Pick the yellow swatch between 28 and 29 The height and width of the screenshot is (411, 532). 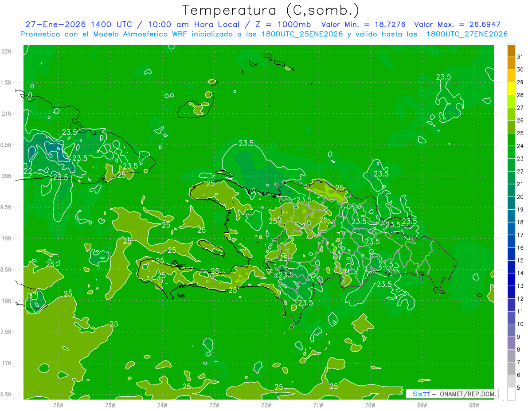click(x=511, y=89)
